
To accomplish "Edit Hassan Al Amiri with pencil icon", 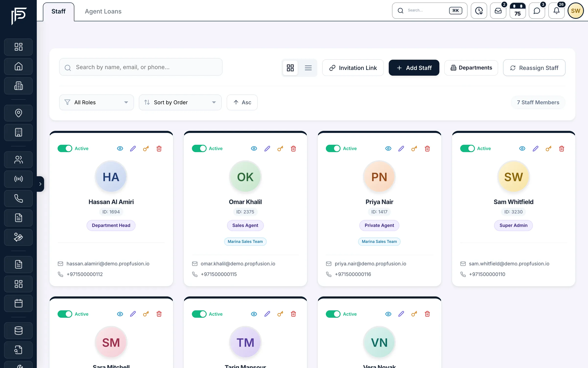I will pyautogui.click(x=133, y=148).
